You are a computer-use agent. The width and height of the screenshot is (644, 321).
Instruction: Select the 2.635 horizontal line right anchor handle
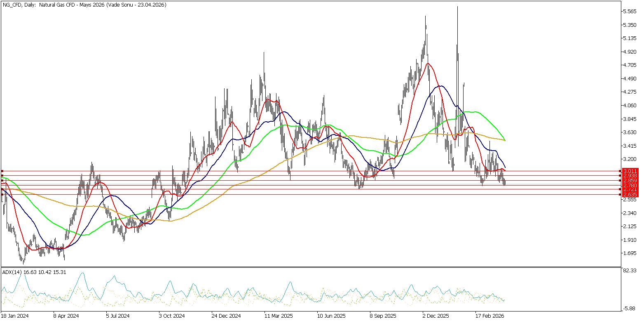click(x=620, y=194)
